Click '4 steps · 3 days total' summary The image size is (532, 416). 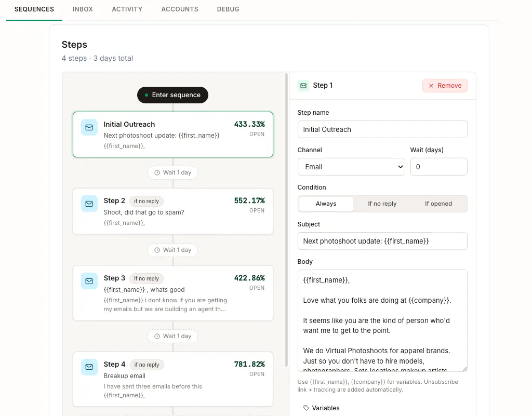pyautogui.click(x=97, y=58)
